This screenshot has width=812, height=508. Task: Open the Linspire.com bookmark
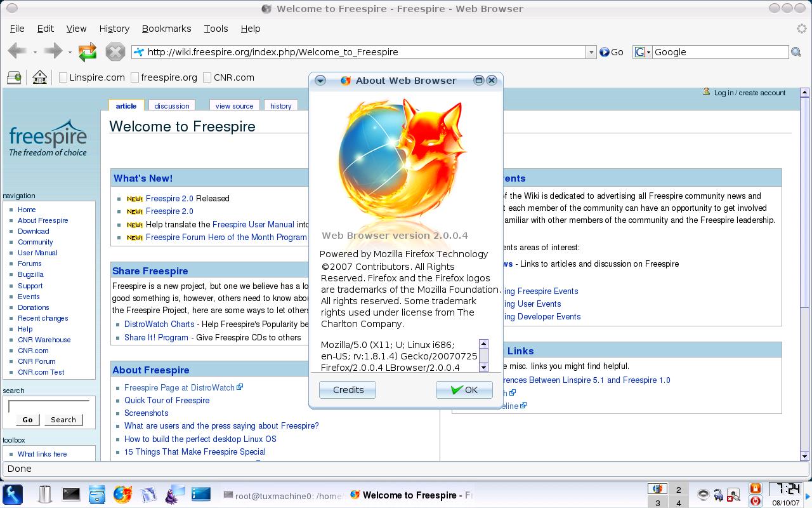pos(92,77)
